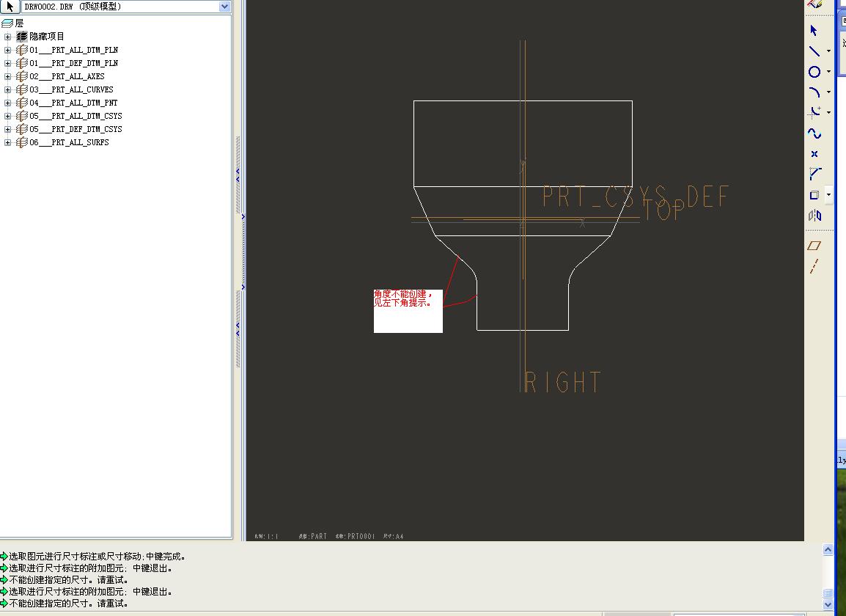Click the pencil sketch icon at toolbar top
The height and width of the screenshot is (616, 846).
(814, 4)
